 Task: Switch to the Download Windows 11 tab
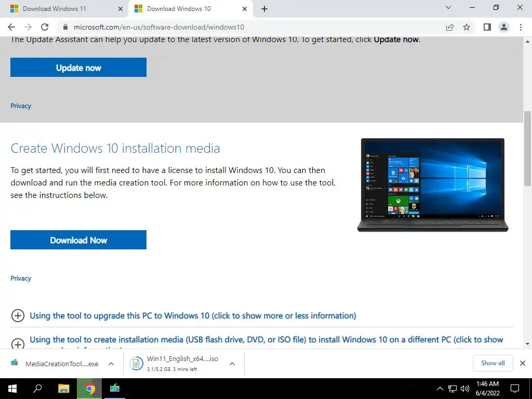coord(64,9)
